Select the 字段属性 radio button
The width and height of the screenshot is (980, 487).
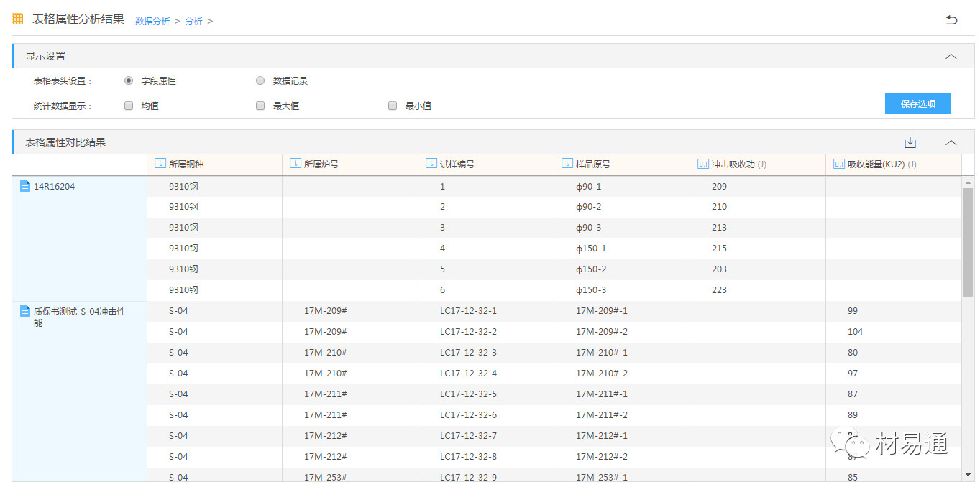click(x=129, y=81)
